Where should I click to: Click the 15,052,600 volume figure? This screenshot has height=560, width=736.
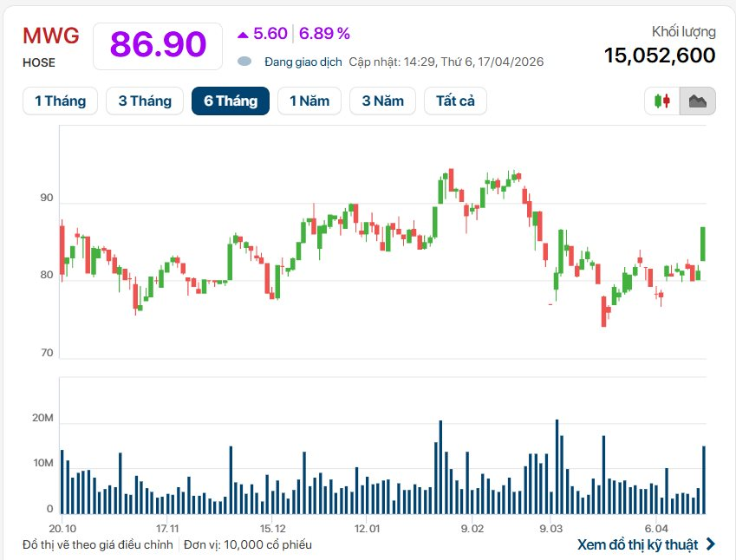[x=660, y=55]
